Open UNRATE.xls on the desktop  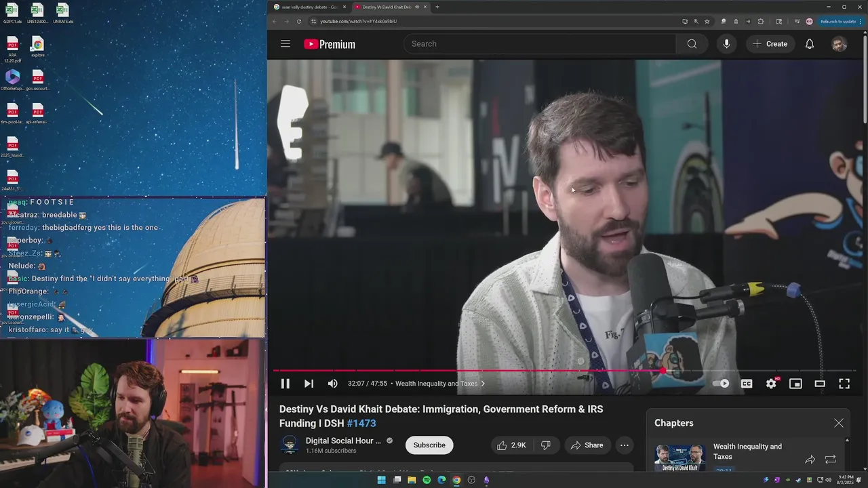pos(62,14)
